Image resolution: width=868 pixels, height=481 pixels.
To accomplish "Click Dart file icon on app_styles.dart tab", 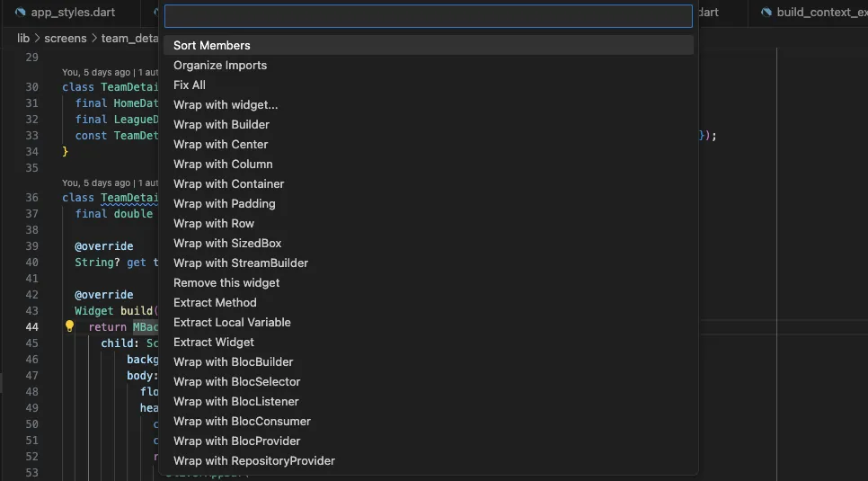I will [x=20, y=12].
